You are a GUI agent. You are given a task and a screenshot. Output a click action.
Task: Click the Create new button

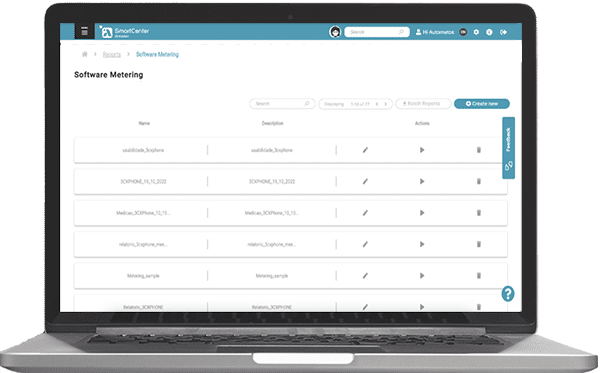point(482,104)
